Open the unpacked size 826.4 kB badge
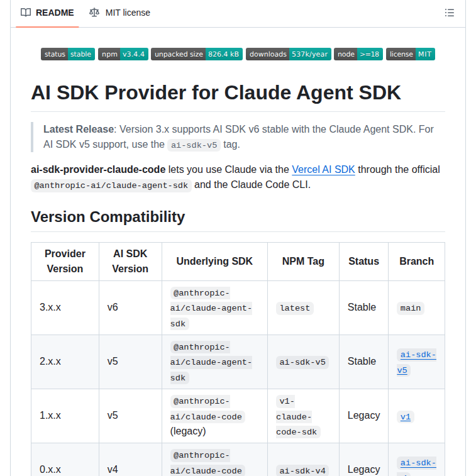 [197, 54]
